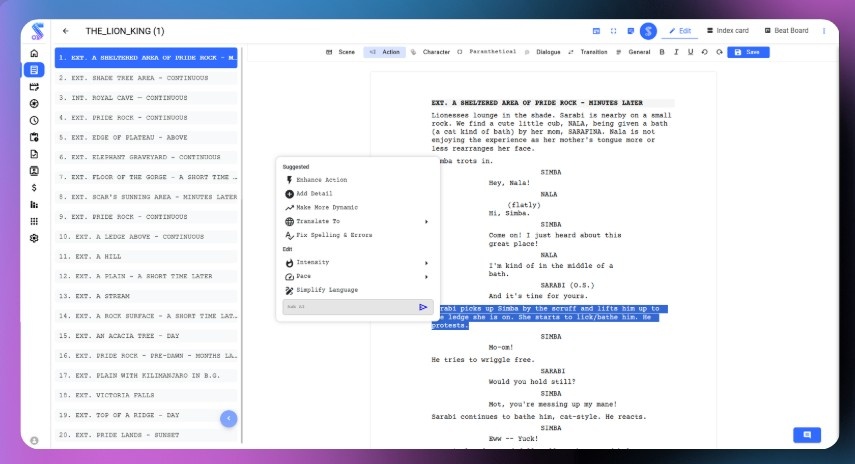
Task: Open the clipboard icon in sidebar
Action: (x=34, y=137)
